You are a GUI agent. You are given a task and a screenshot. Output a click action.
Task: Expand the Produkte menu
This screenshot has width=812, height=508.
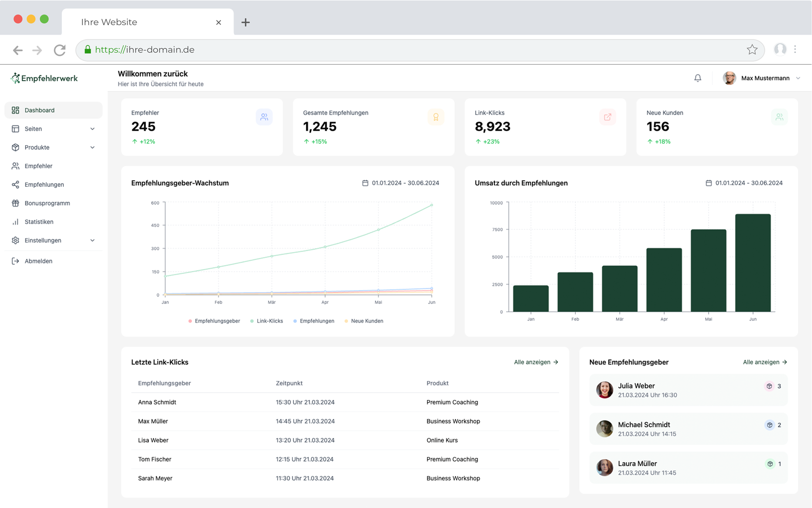(x=92, y=147)
